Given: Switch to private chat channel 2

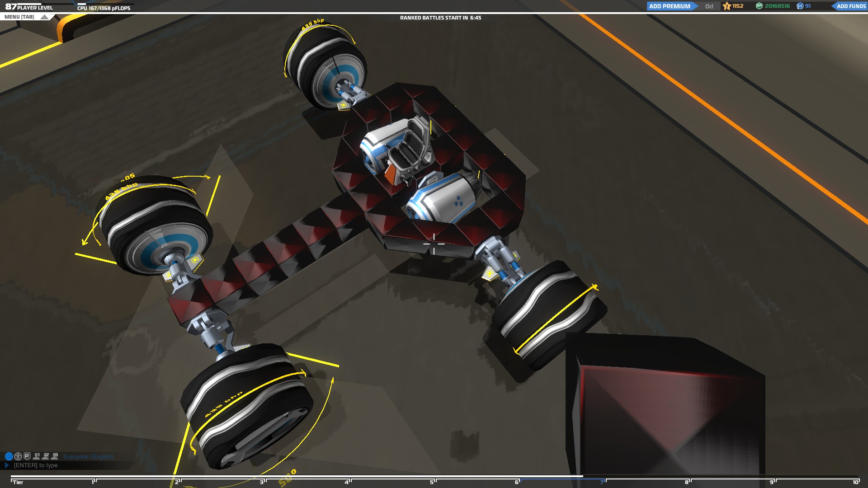Looking at the screenshot, I should click(x=45, y=456).
